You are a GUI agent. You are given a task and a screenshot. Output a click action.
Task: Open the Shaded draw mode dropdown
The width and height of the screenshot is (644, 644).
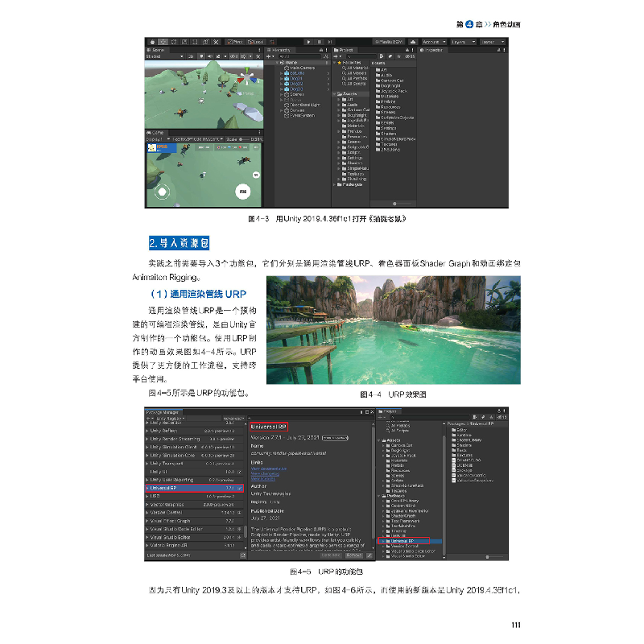pos(164,56)
